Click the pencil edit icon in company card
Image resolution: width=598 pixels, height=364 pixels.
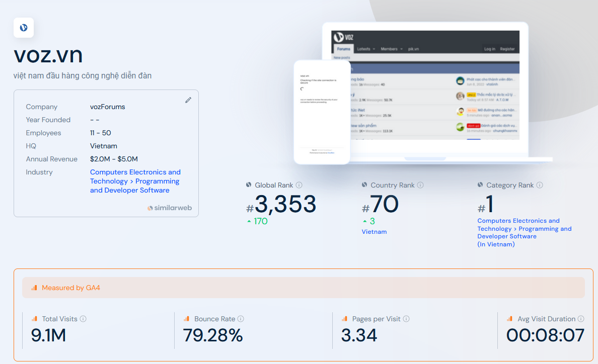[x=188, y=100]
